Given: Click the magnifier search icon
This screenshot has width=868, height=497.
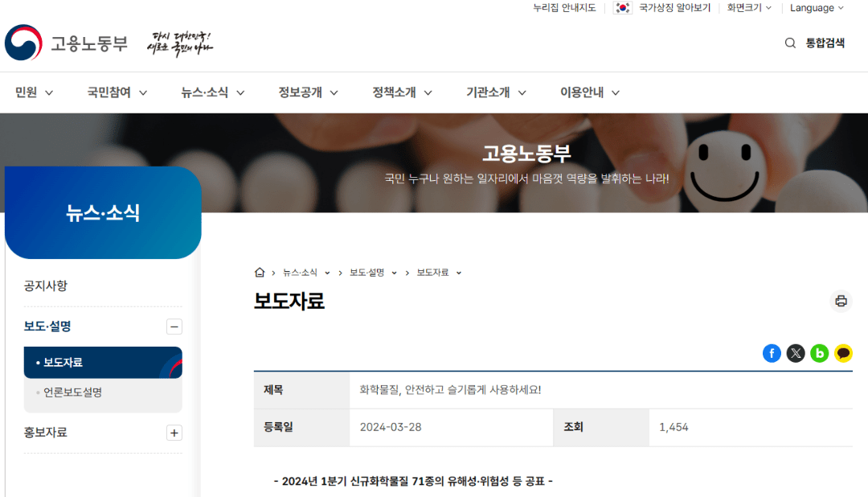Looking at the screenshot, I should click(790, 43).
